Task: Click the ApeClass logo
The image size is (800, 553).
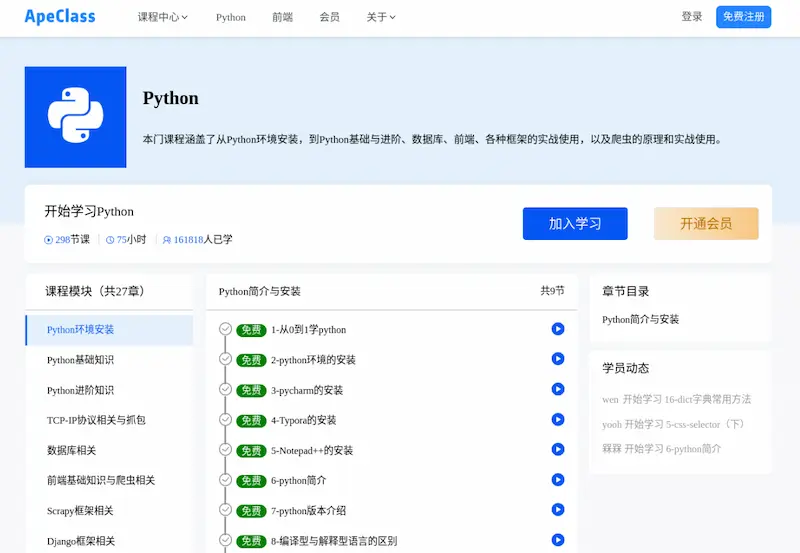Action: (x=60, y=17)
